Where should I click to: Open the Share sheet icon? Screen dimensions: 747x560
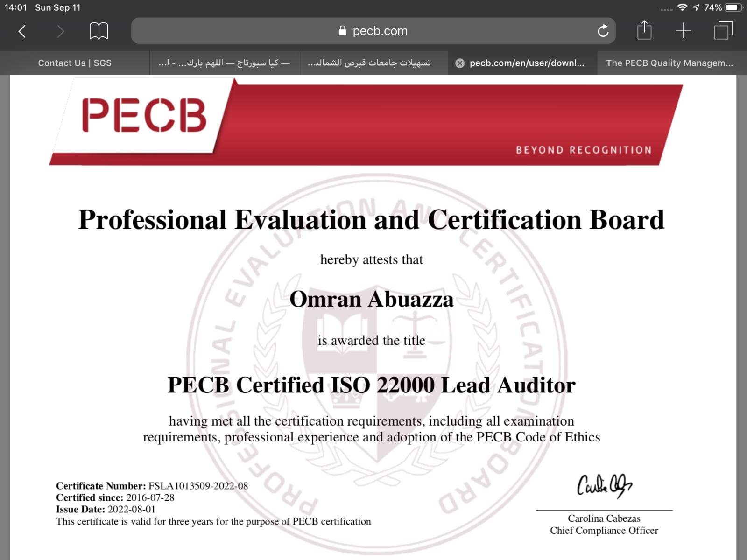(644, 31)
